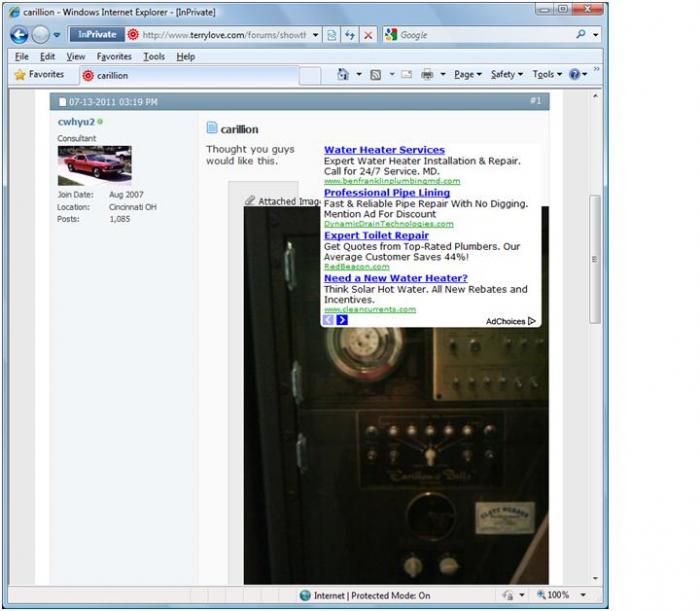Click the vertical scrollbar thumb
Image resolution: width=700 pixels, height=611 pixels.
click(595, 259)
